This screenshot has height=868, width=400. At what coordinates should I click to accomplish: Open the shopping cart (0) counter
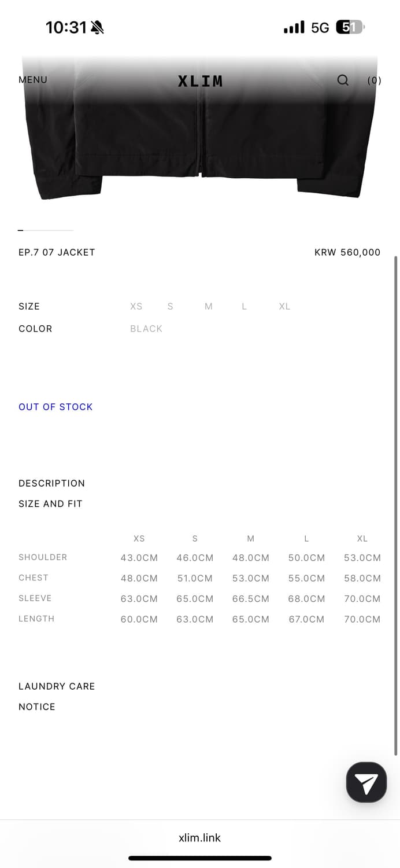click(375, 80)
